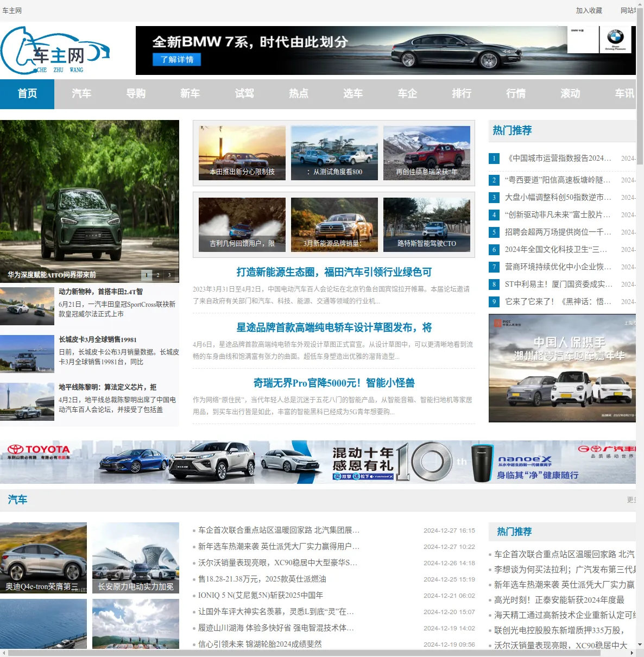Image resolution: width=644 pixels, height=657 pixels.
Task: Open thumbnail captioned 从测试角度看800
Action: pyautogui.click(x=334, y=153)
